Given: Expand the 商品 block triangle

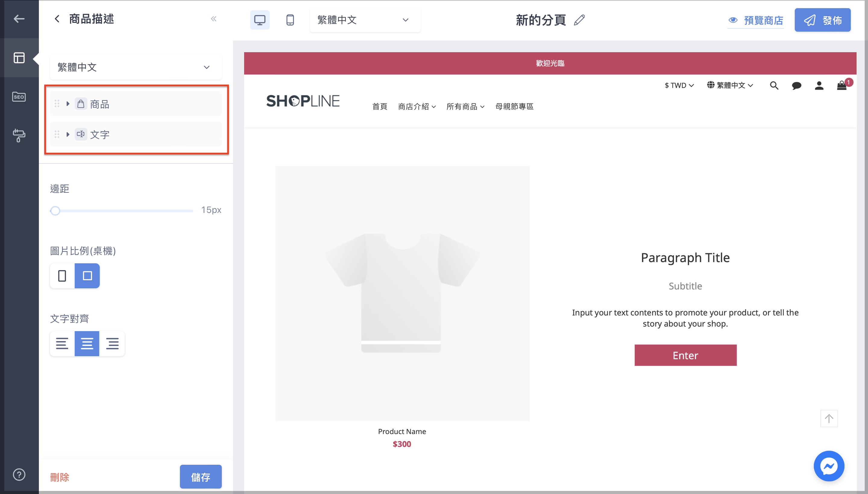Looking at the screenshot, I should pyautogui.click(x=68, y=104).
